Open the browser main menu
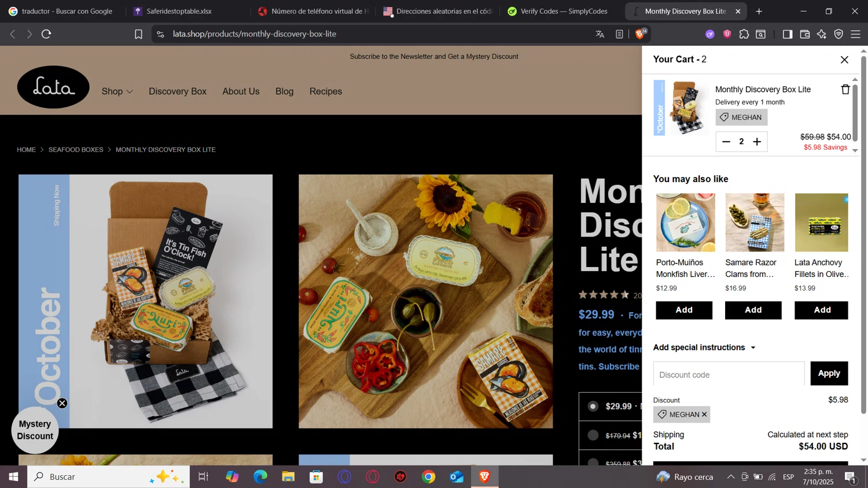The width and height of the screenshot is (868, 488). [855, 34]
